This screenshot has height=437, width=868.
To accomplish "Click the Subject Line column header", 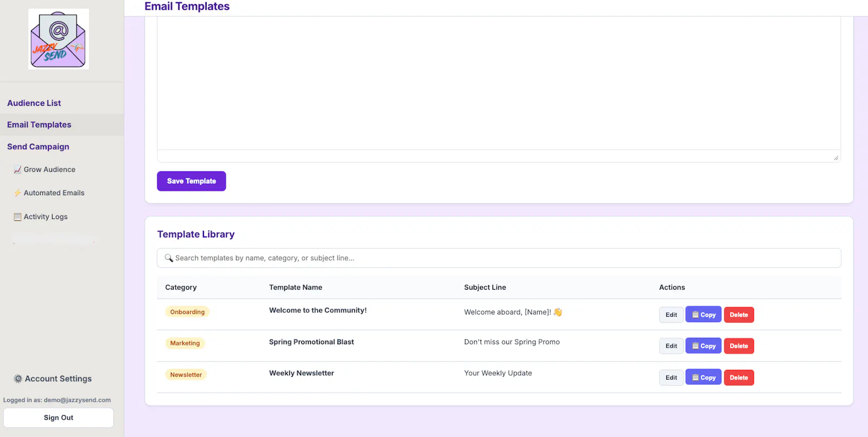I will (x=485, y=287).
